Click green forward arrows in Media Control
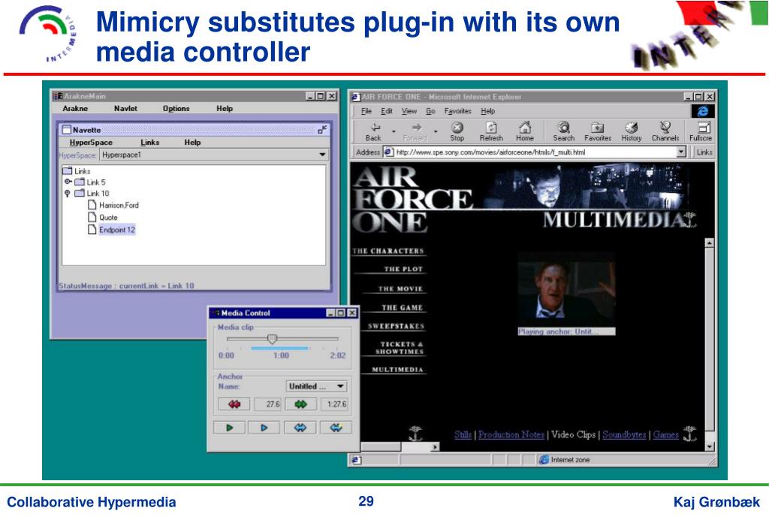The height and width of the screenshot is (532, 769). click(x=300, y=404)
